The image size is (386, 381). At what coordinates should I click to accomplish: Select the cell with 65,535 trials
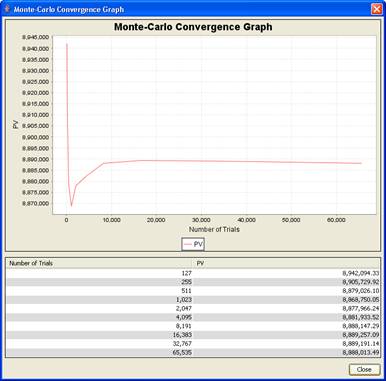click(x=100, y=353)
